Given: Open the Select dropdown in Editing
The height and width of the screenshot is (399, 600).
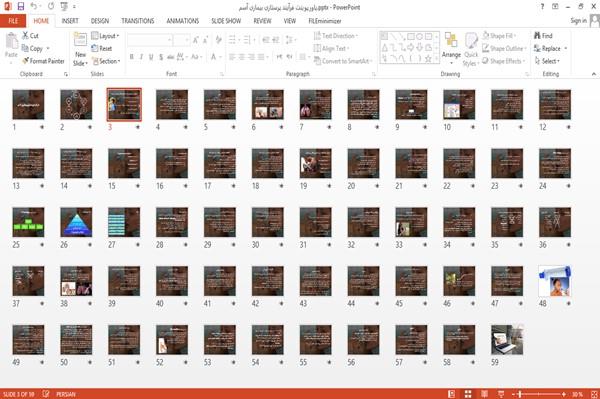Looking at the screenshot, I should [x=548, y=61].
